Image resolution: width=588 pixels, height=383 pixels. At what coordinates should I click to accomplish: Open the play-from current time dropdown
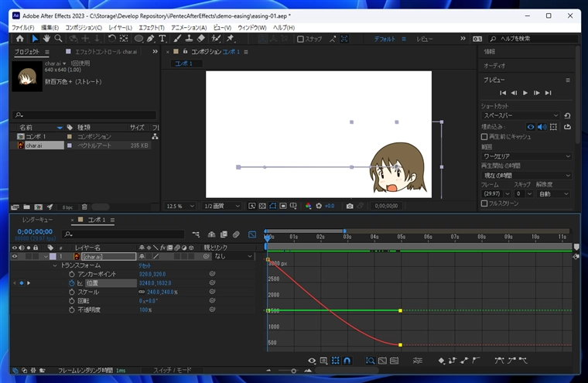point(527,175)
